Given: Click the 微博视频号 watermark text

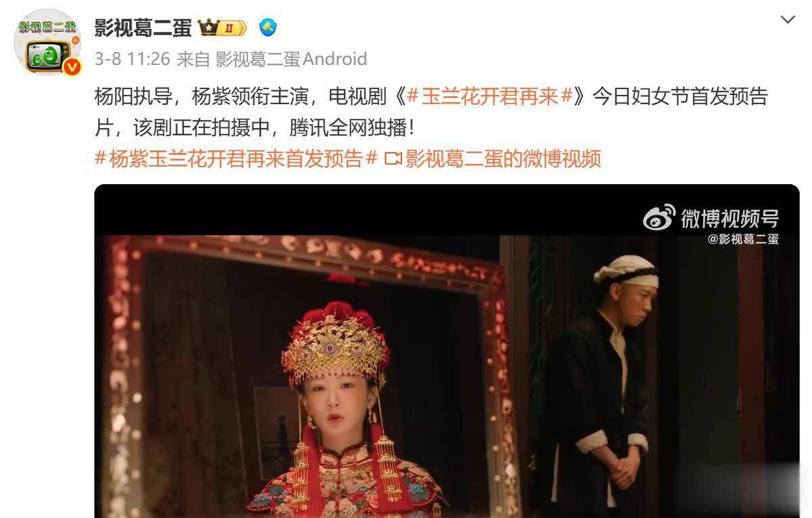Looking at the screenshot, I should 729,218.
